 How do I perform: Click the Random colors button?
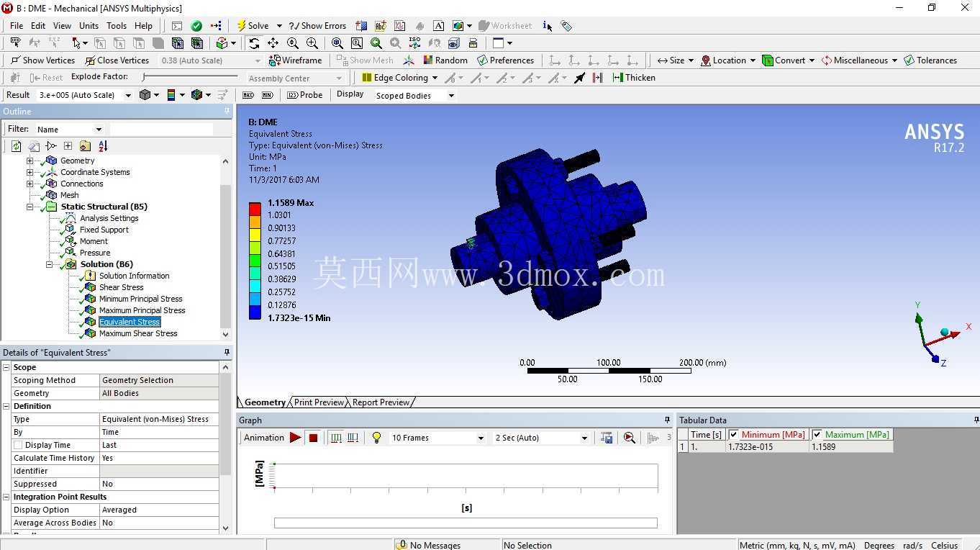445,60
